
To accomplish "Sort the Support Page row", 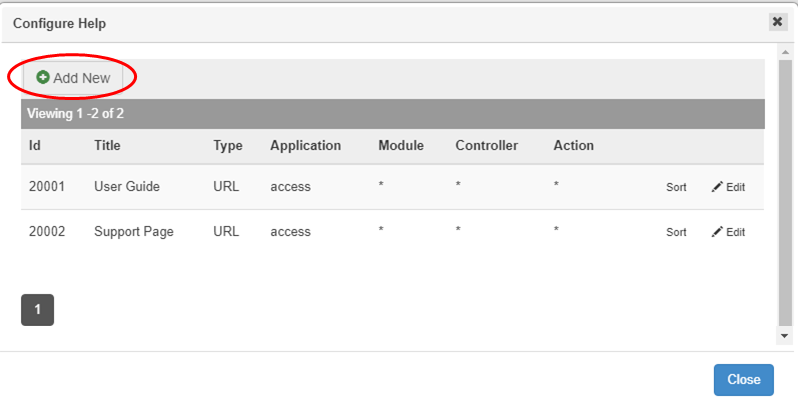I will coord(676,232).
